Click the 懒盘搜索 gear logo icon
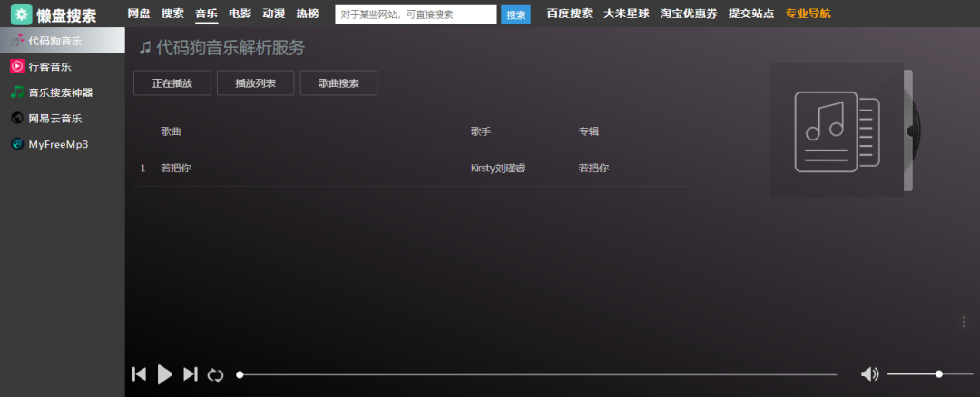The image size is (980, 397). pyautogui.click(x=21, y=15)
